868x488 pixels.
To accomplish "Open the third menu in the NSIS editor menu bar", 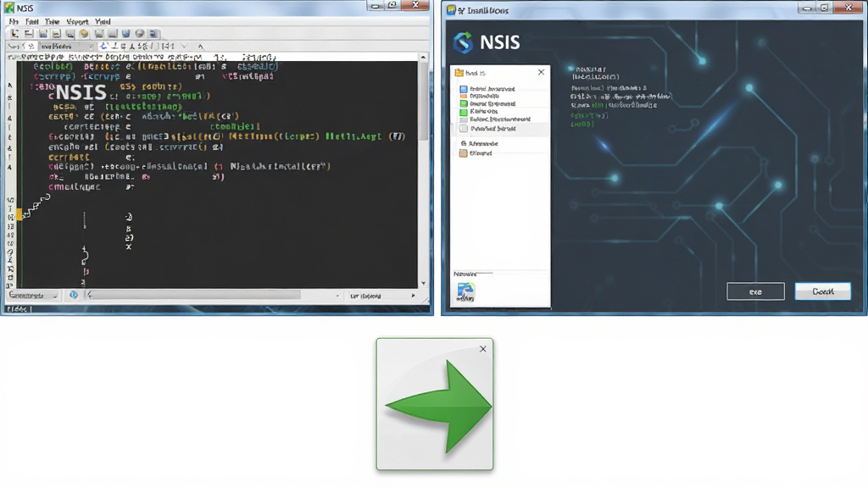I will pyautogui.click(x=52, y=21).
